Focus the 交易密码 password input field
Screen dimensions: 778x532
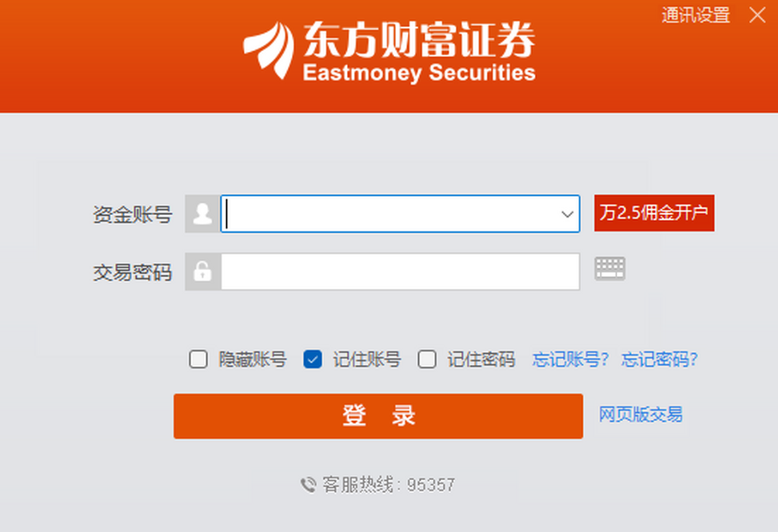(400, 272)
